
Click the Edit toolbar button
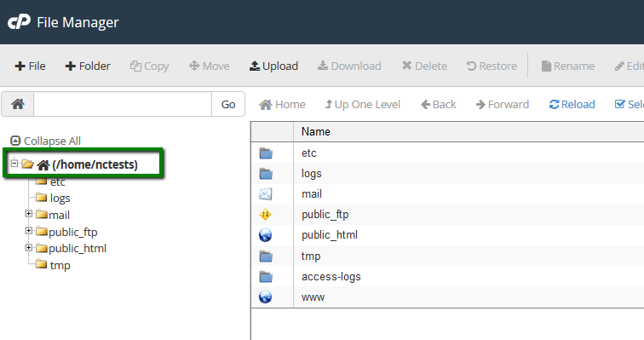click(x=630, y=66)
